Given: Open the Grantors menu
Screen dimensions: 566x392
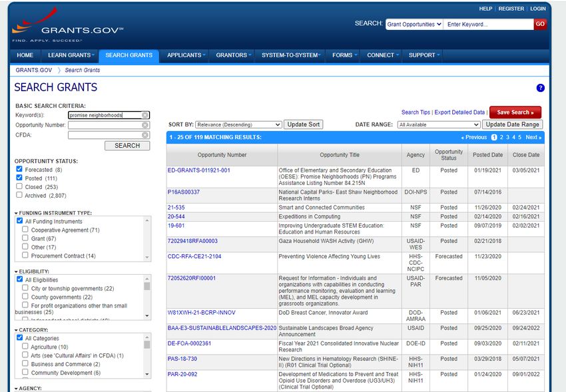Looking at the screenshot, I should tap(233, 55).
